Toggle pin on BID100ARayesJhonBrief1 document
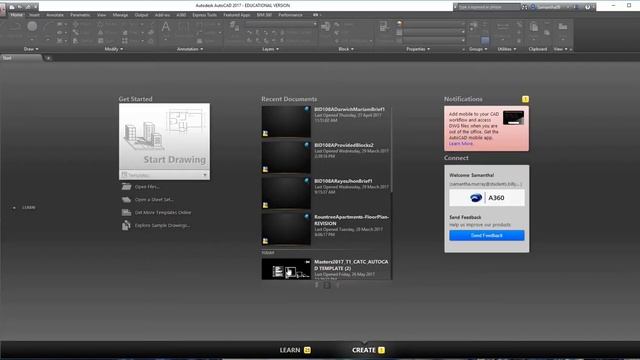This screenshot has width=640, height=360. [x=307, y=181]
